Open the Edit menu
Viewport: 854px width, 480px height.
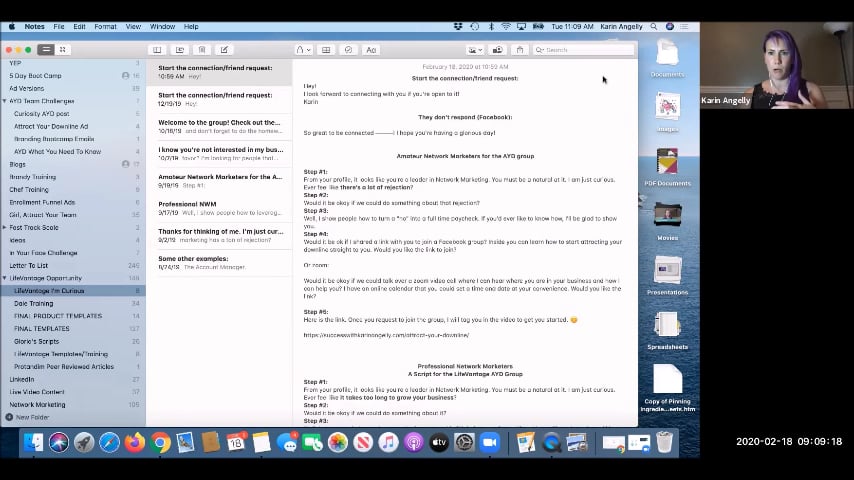coord(80,26)
